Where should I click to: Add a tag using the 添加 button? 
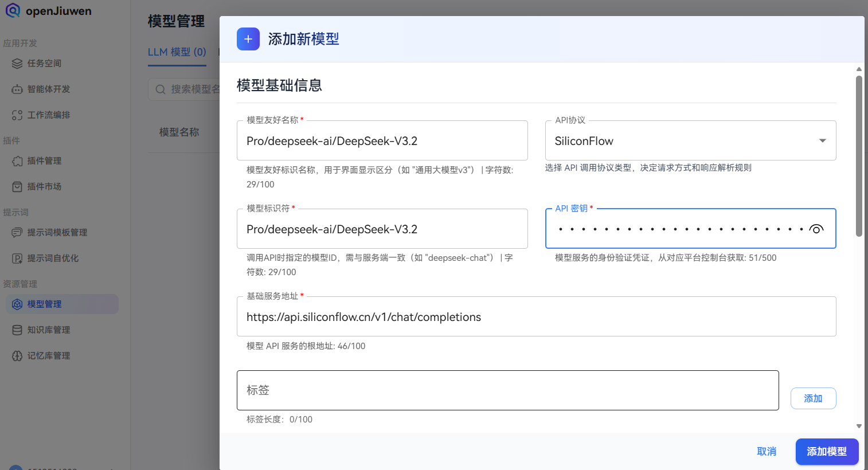[813, 398]
